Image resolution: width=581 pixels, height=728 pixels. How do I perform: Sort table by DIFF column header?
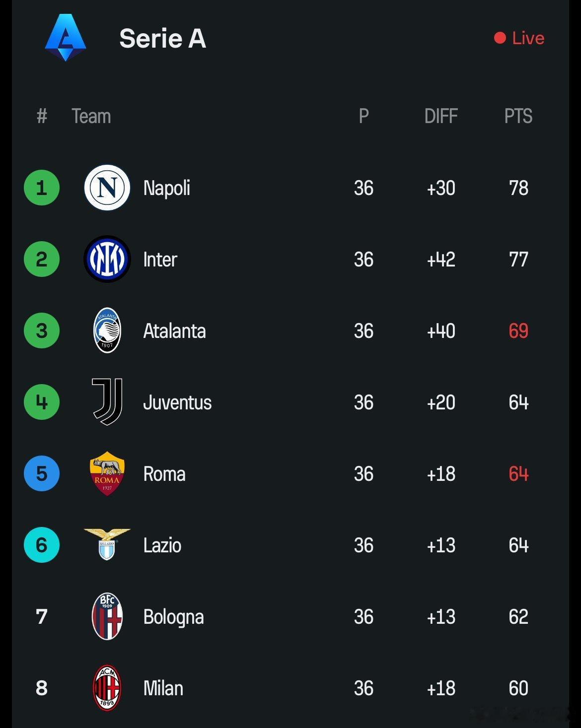(x=441, y=116)
